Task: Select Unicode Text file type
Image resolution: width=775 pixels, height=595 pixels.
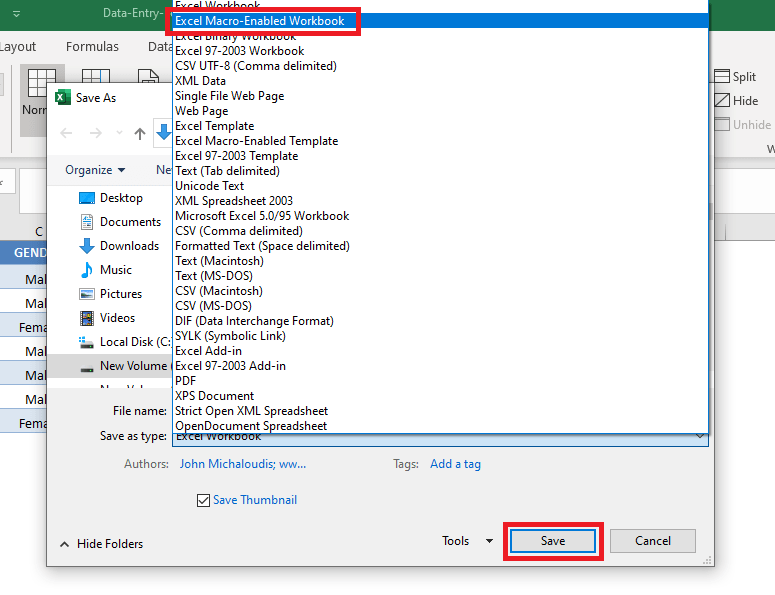Action: [x=440, y=186]
